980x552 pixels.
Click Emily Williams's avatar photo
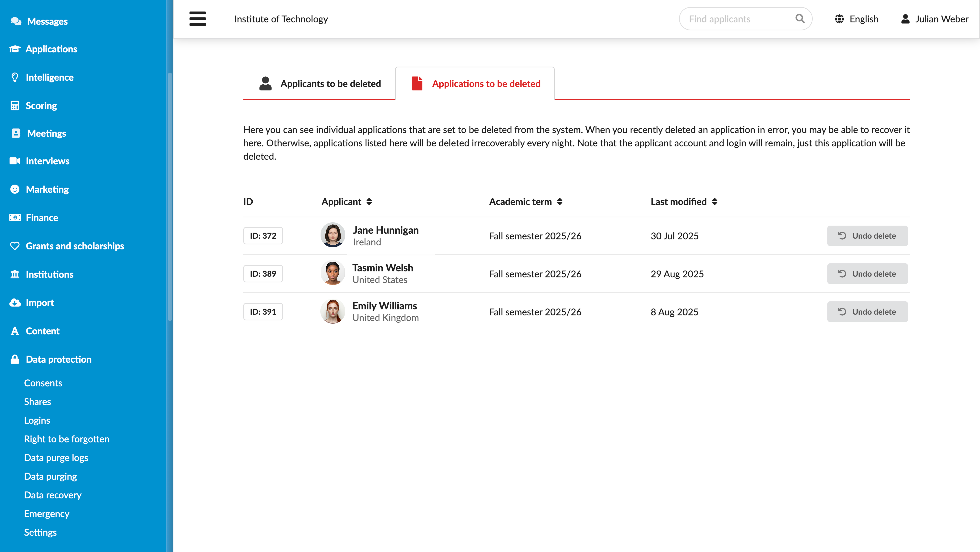333,311
